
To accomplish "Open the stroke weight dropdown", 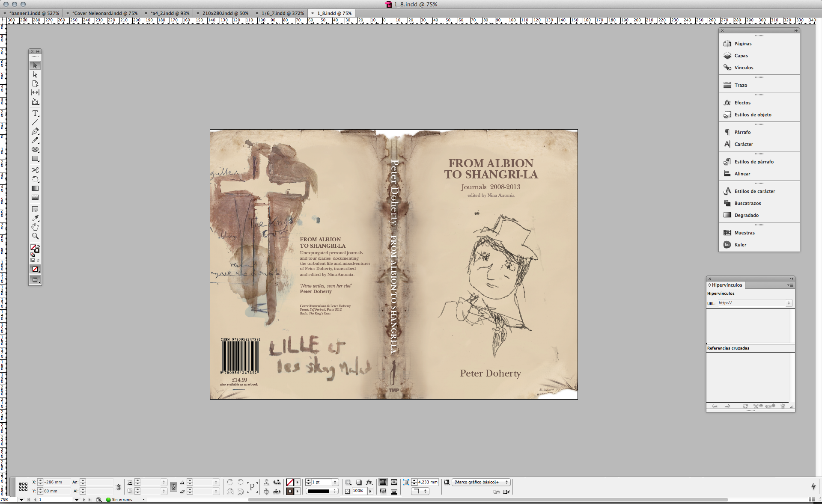I will pos(335,482).
